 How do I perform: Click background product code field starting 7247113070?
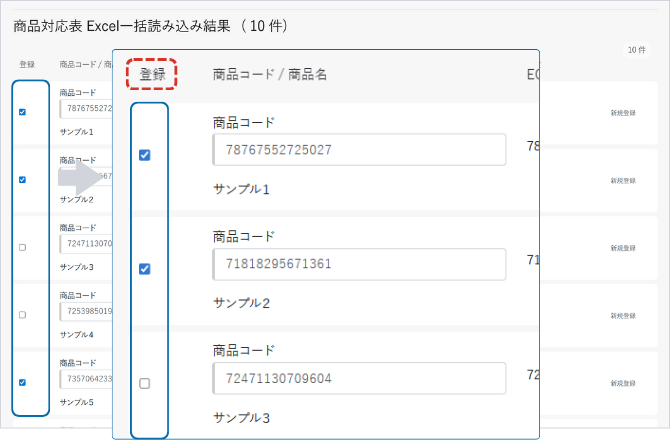86,244
